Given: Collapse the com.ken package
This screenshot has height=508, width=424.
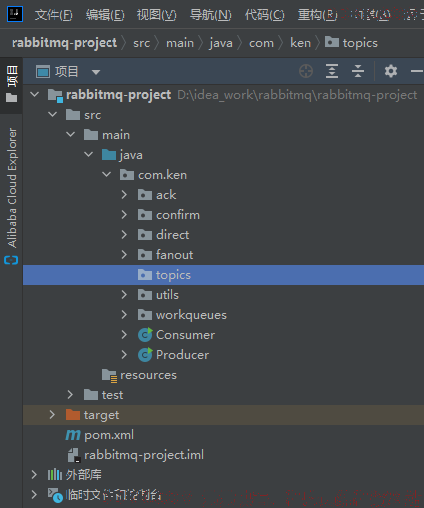Looking at the screenshot, I should click(106, 174).
